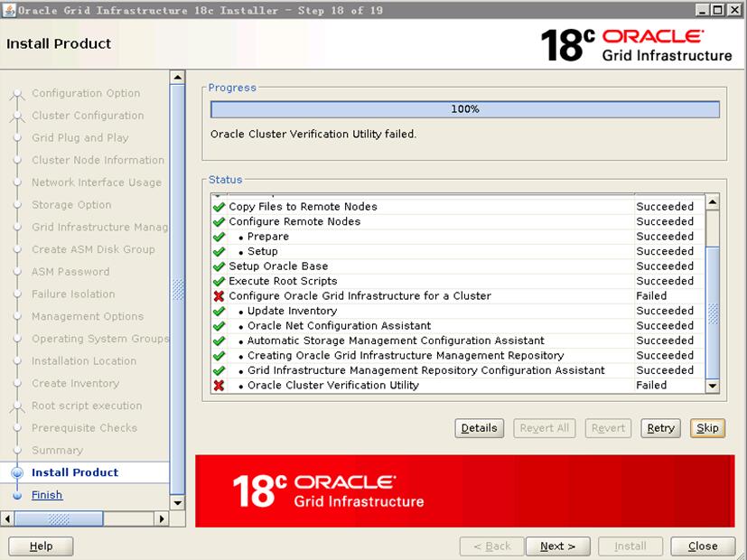Viewport: 747px width, 560px height.
Task: Click the 100% progress bar
Action: click(x=465, y=109)
